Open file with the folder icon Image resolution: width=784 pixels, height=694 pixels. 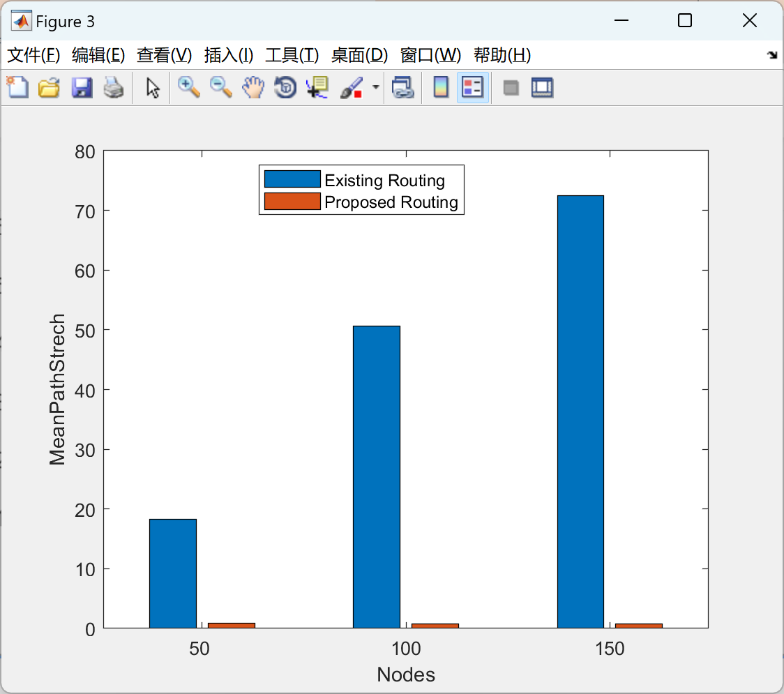click(x=49, y=87)
